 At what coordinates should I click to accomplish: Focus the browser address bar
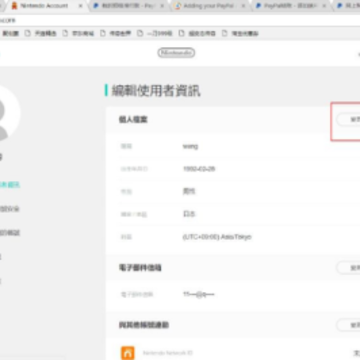(x=180, y=20)
